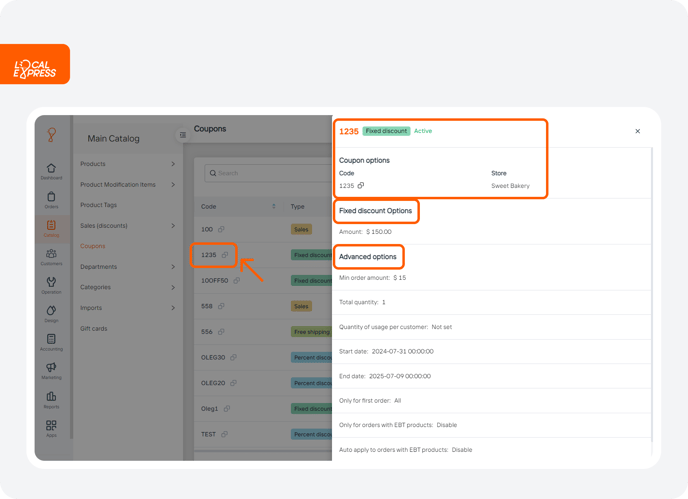Image resolution: width=688 pixels, height=499 pixels.
Task: Open Gift cards menu item
Action: coord(93,328)
